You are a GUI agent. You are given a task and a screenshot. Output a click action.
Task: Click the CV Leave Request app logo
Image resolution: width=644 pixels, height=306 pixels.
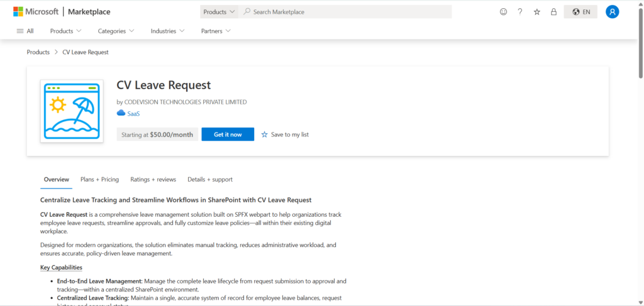[x=72, y=111]
